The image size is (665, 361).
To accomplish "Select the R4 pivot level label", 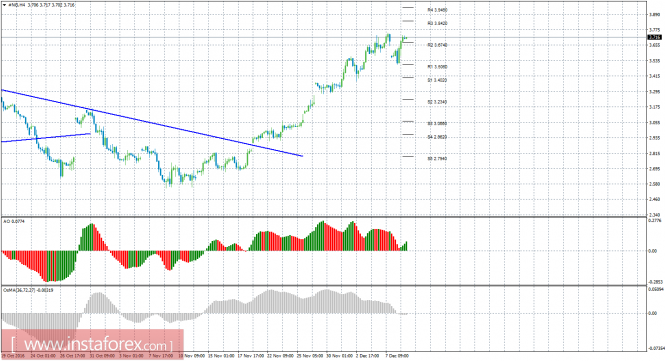I will 437,10.
